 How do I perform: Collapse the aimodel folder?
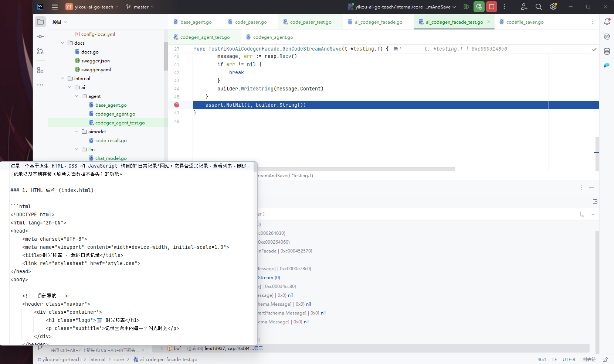tap(77, 132)
